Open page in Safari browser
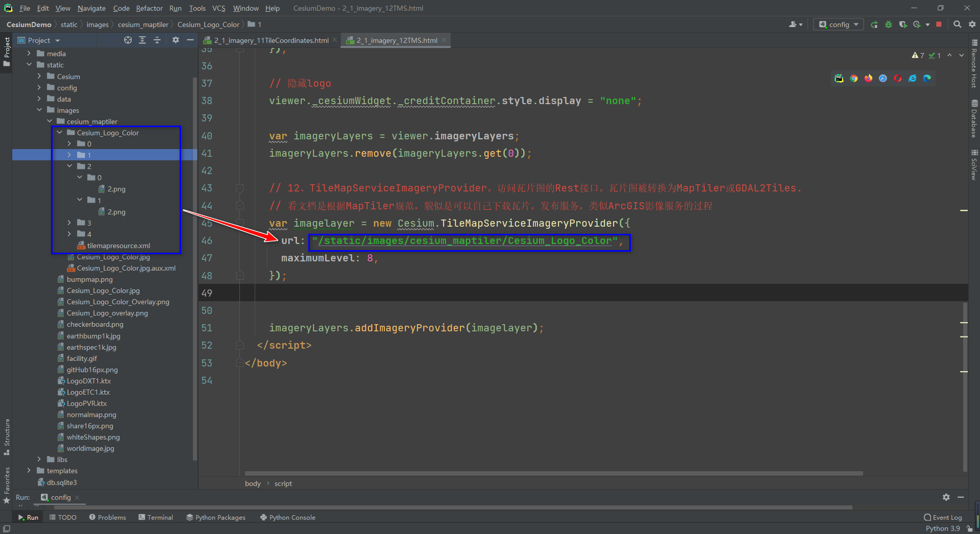The height and width of the screenshot is (534, 980). (x=883, y=78)
